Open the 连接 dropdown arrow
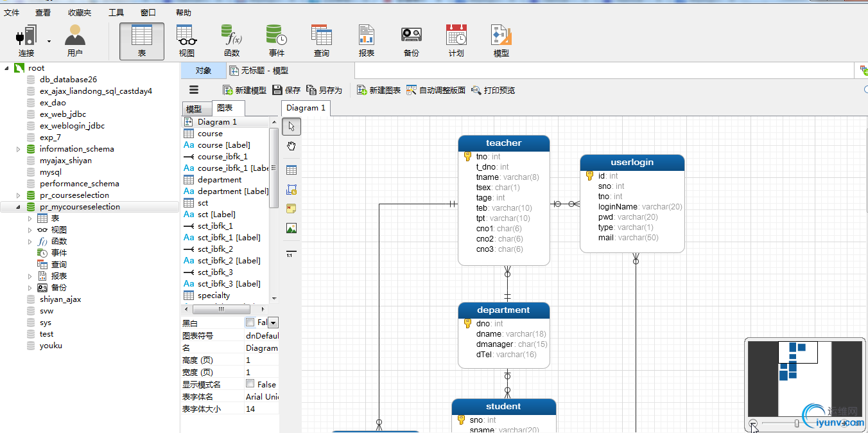This screenshot has width=868, height=433. coord(49,41)
